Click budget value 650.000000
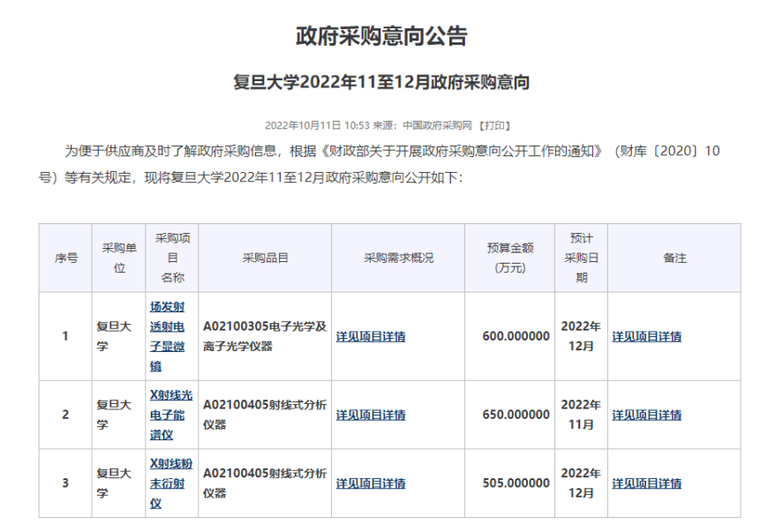This screenshot has width=783, height=532. [x=516, y=415]
